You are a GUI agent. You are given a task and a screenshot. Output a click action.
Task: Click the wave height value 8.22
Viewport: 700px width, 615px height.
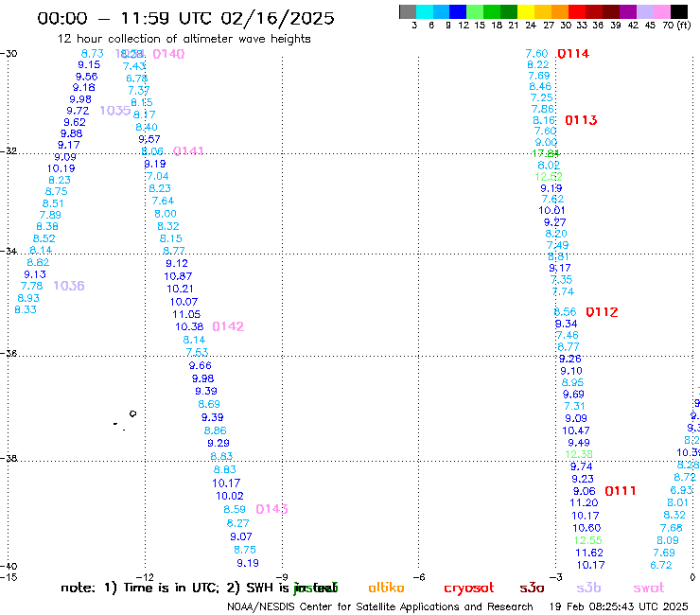(538, 64)
